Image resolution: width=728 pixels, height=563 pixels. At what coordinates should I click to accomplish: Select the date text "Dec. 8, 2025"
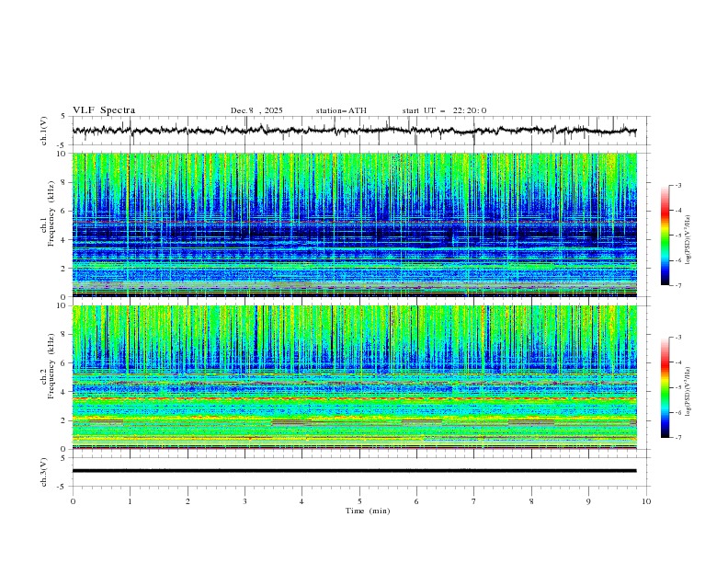(x=256, y=110)
